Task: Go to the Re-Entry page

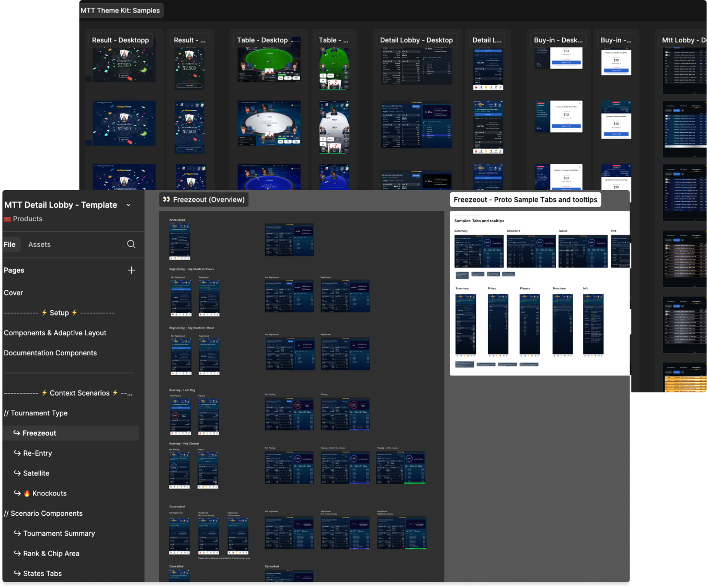Action: 38,453
